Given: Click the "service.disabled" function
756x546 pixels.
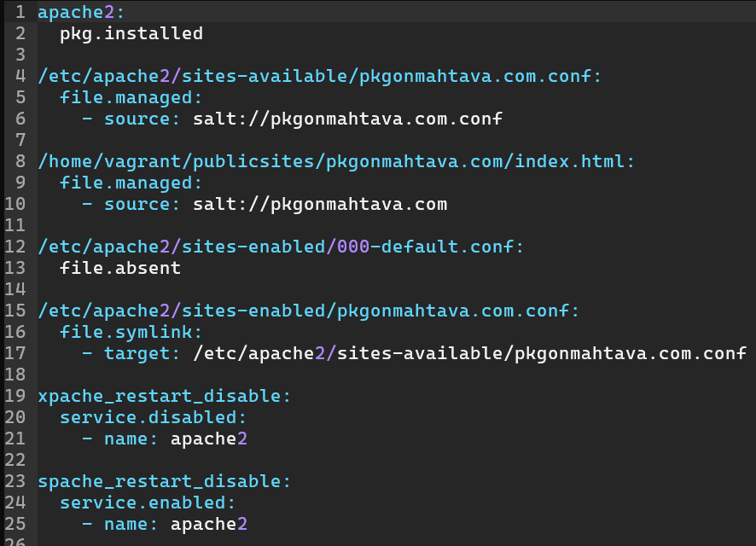Looking at the screenshot, I should point(151,418).
